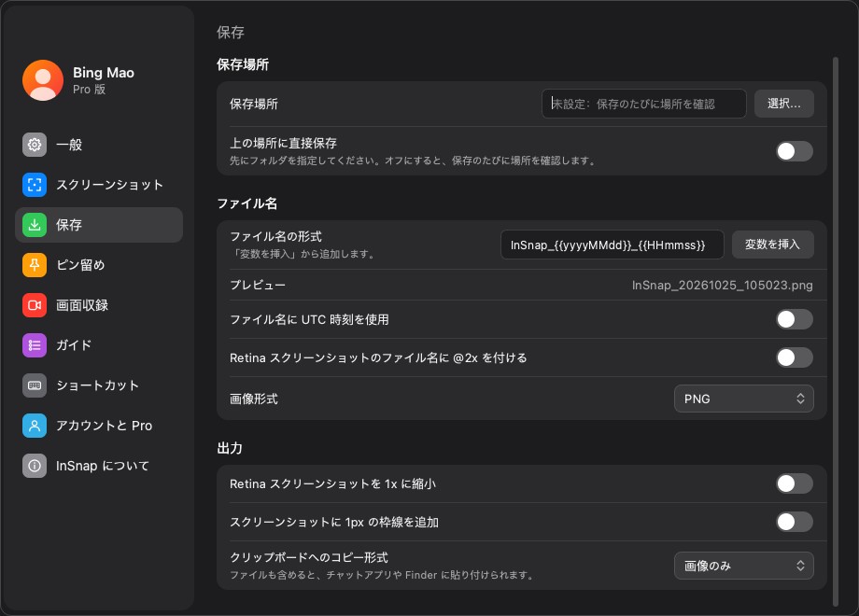Click the ファイル名の形式 text field
This screenshot has width=859, height=616.
click(612, 245)
